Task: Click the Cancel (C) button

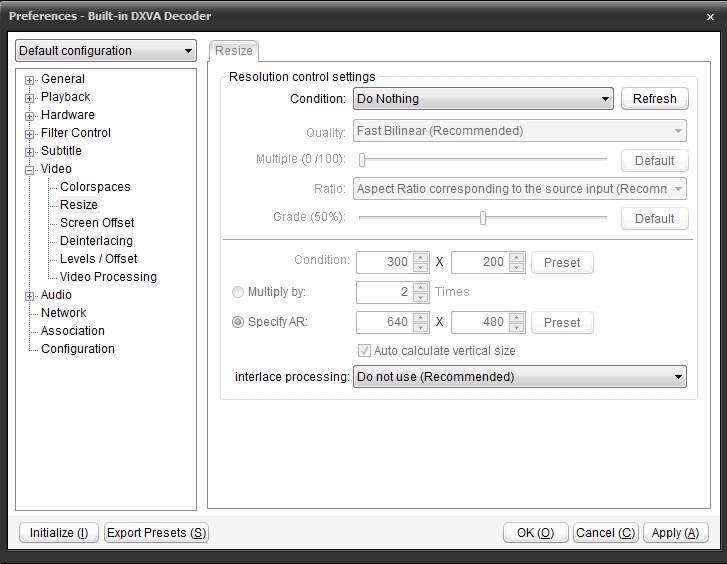Action: point(606,532)
